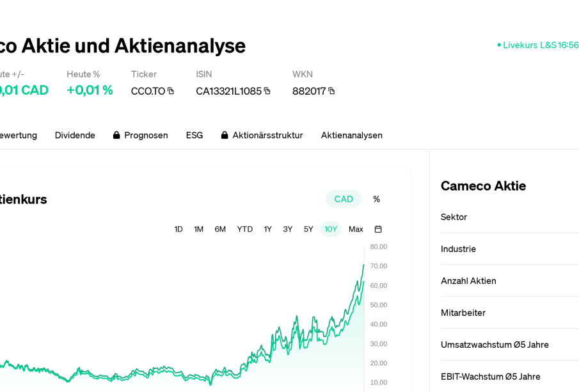Image resolution: width=579 pixels, height=392 pixels.
Task: Open the Dividende tab
Action: click(x=75, y=136)
